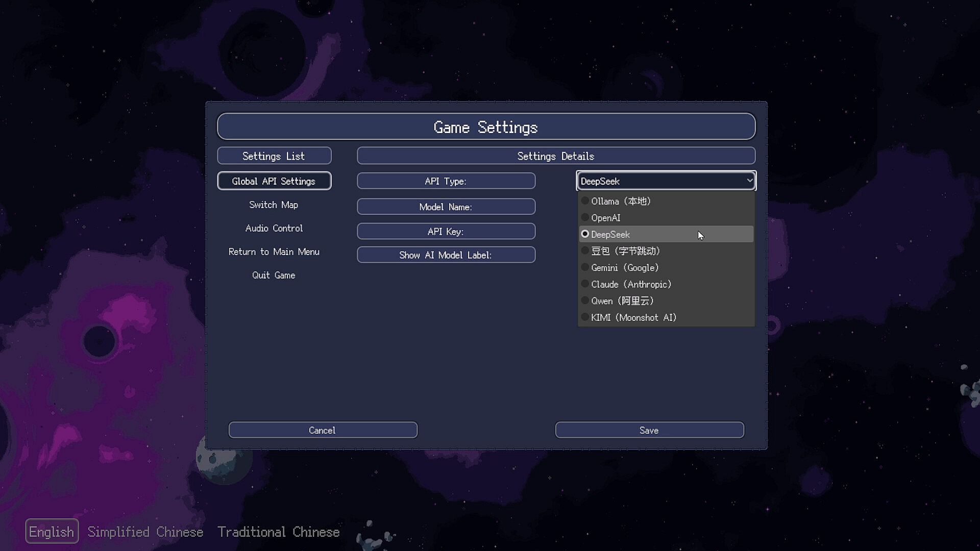Collapse the API Type dropdown arrow
Image resolution: width=980 pixels, height=551 pixels.
tap(749, 181)
